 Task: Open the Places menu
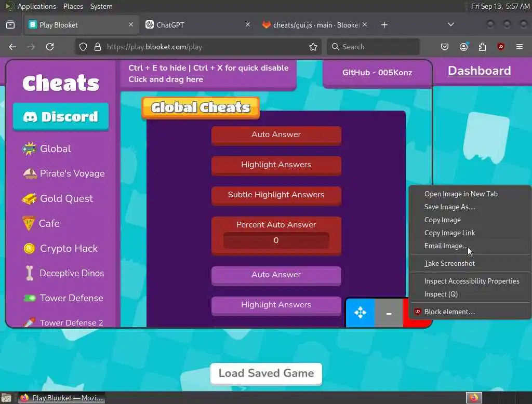[x=73, y=6]
